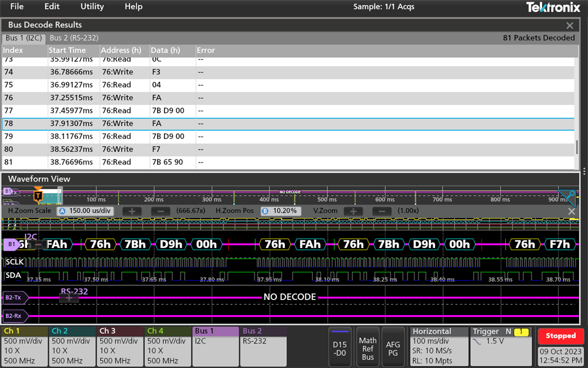
Task: Switch to the Bus 2 (RS-232) tab
Action: click(x=74, y=38)
